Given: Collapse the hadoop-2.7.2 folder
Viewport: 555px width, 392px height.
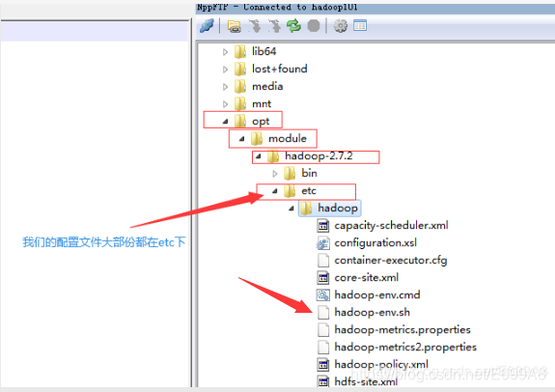Looking at the screenshot, I should [x=259, y=156].
